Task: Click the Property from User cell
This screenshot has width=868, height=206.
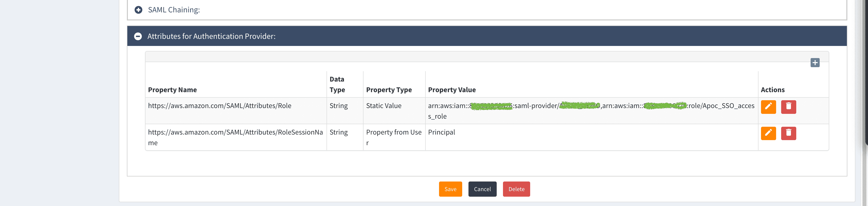Action: click(393, 132)
